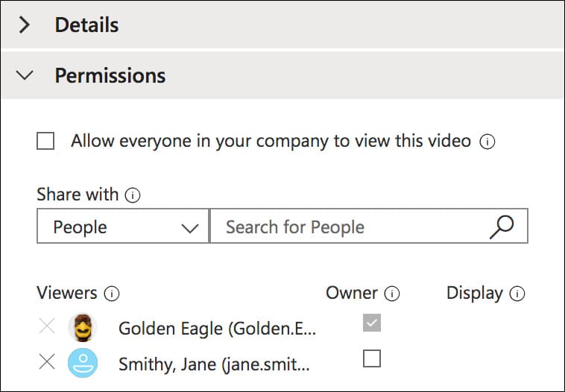Click the Owner column info icon

pos(392,294)
